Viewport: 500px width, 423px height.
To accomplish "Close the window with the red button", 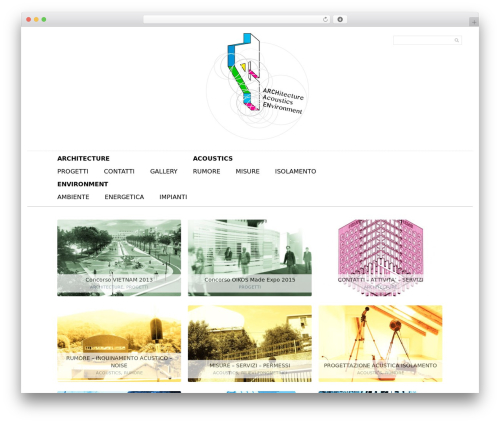I will 29,20.
